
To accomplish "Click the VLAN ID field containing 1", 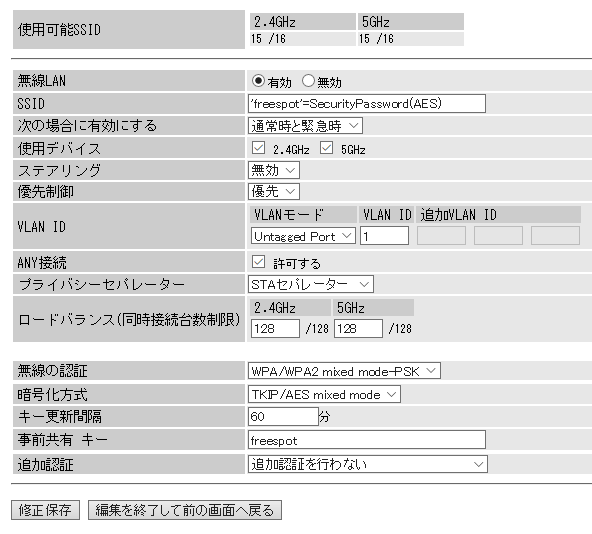I will tap(384, 236).
